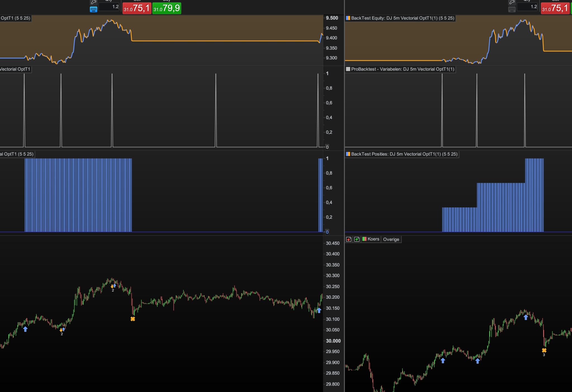The image size is (572, 392).
Task: Click the green up-arrow icon beside Koers
Action: 357,239
